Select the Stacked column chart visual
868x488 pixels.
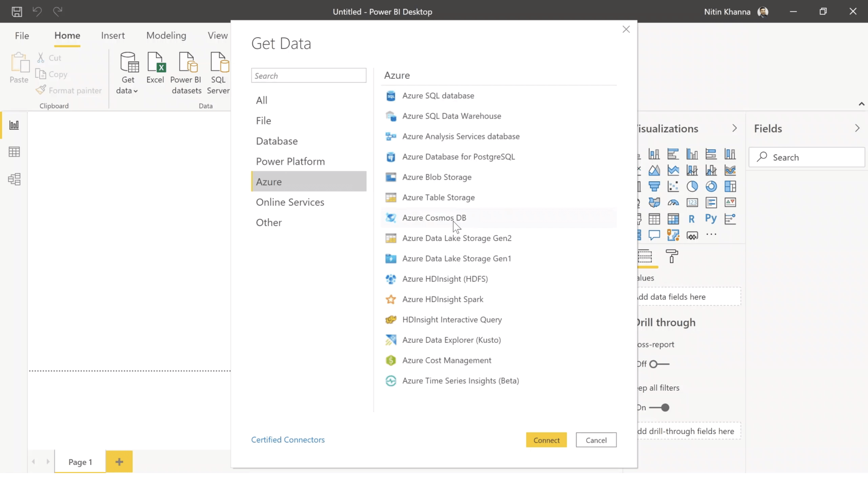(654, 154)
